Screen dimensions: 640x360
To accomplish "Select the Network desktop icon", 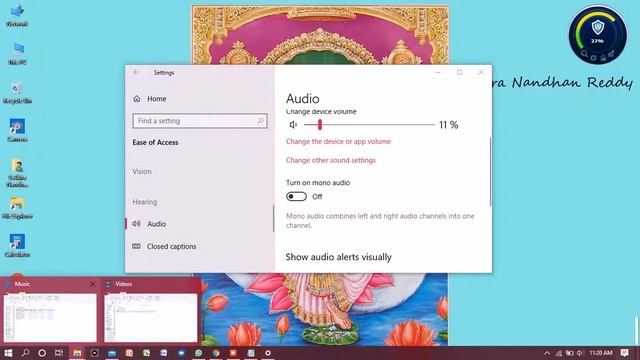I will pyautogui.click(x=17, y=16).
